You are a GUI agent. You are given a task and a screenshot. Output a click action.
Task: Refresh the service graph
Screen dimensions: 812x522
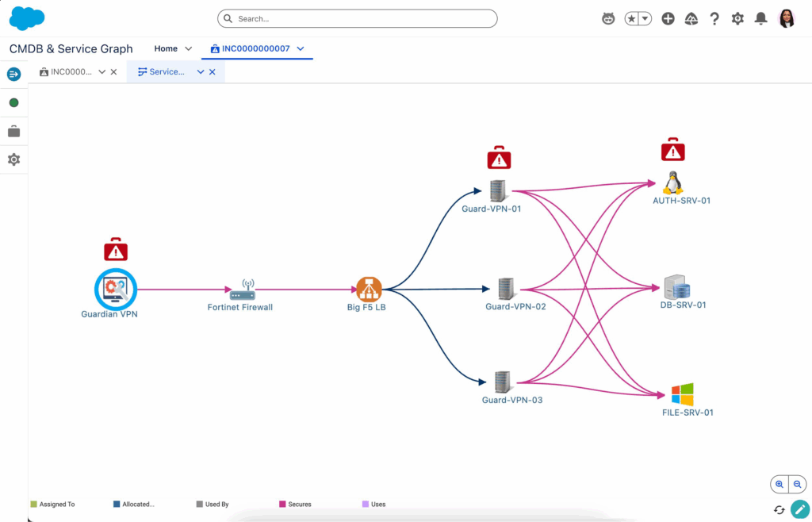point(779,509)
